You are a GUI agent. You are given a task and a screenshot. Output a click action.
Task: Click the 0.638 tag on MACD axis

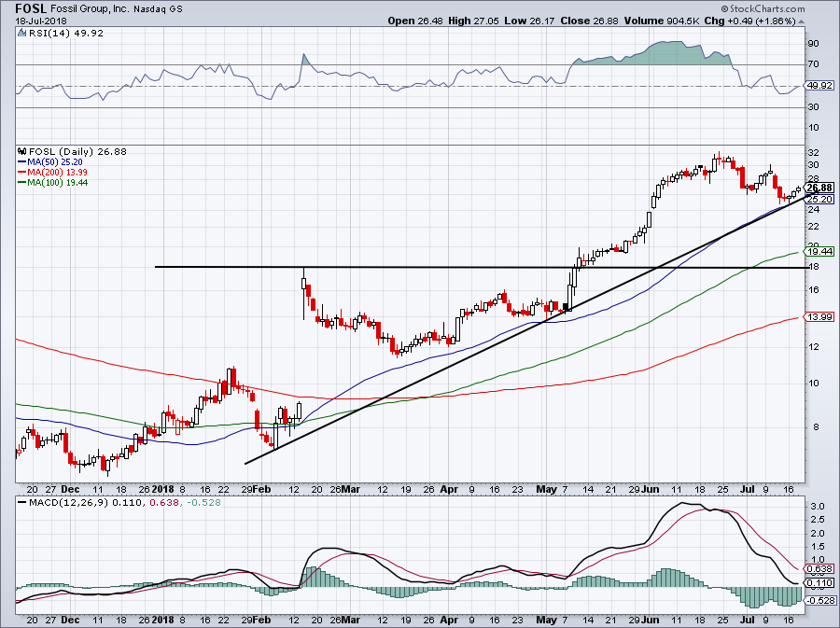pyautogui.click(x=820, y=569)
